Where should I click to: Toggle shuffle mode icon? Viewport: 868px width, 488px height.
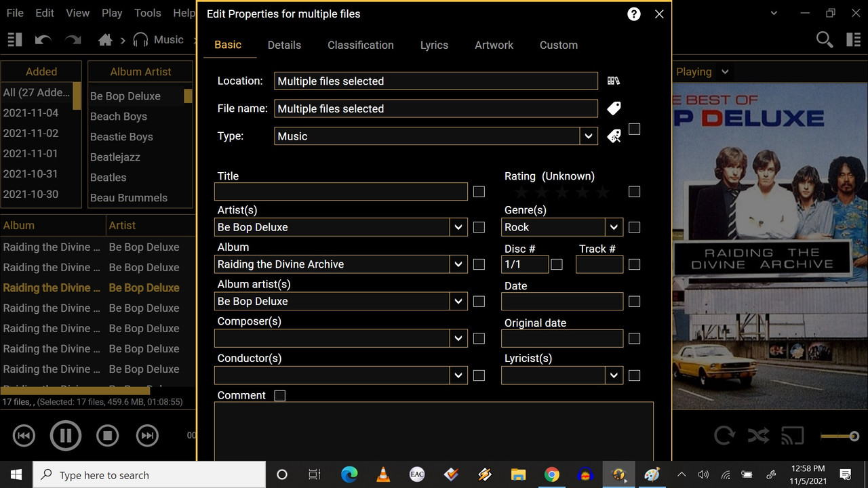click(x=758, y=435)
